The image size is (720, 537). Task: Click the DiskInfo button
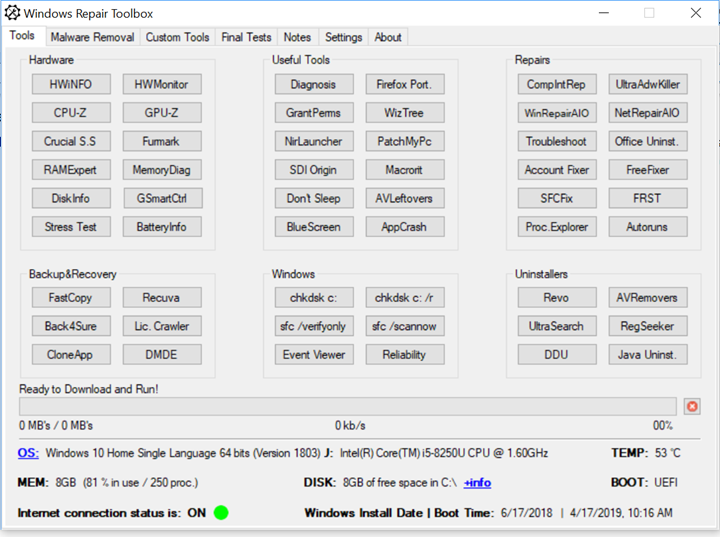(x=71, y=198)
